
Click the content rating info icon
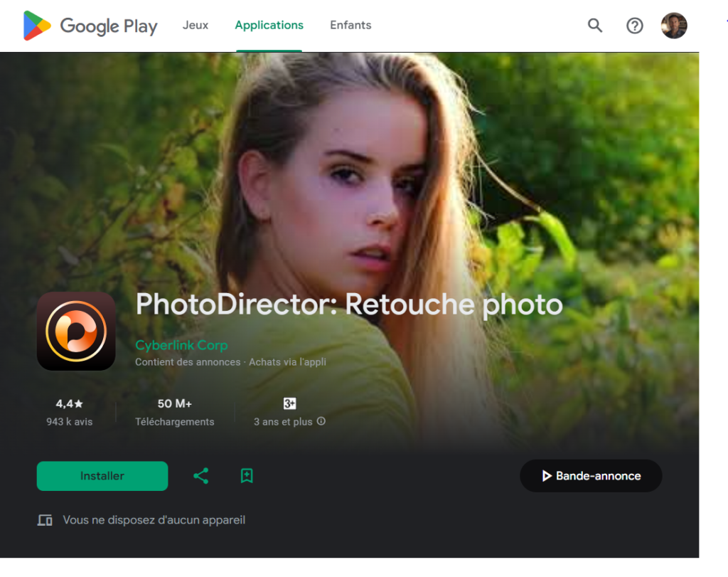(321, 421)
